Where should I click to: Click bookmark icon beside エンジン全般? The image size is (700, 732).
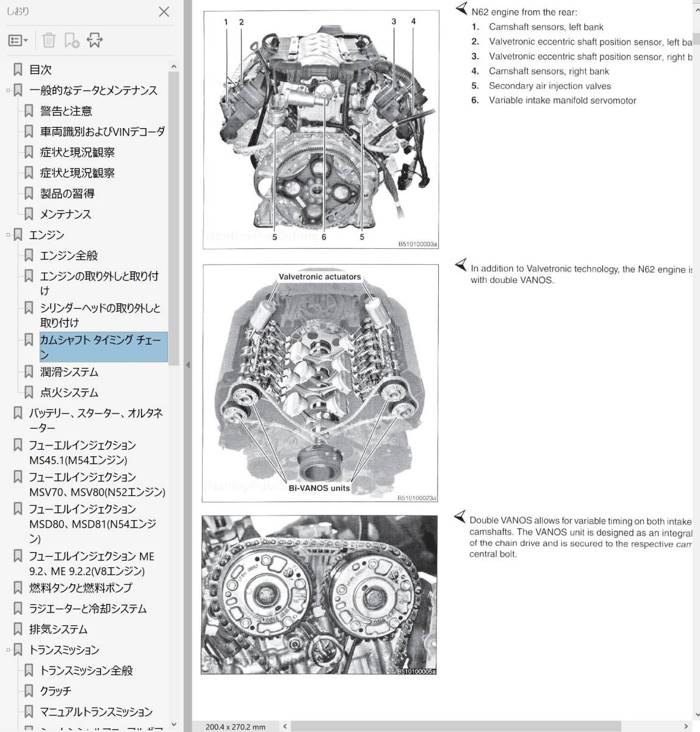point(29,256)
